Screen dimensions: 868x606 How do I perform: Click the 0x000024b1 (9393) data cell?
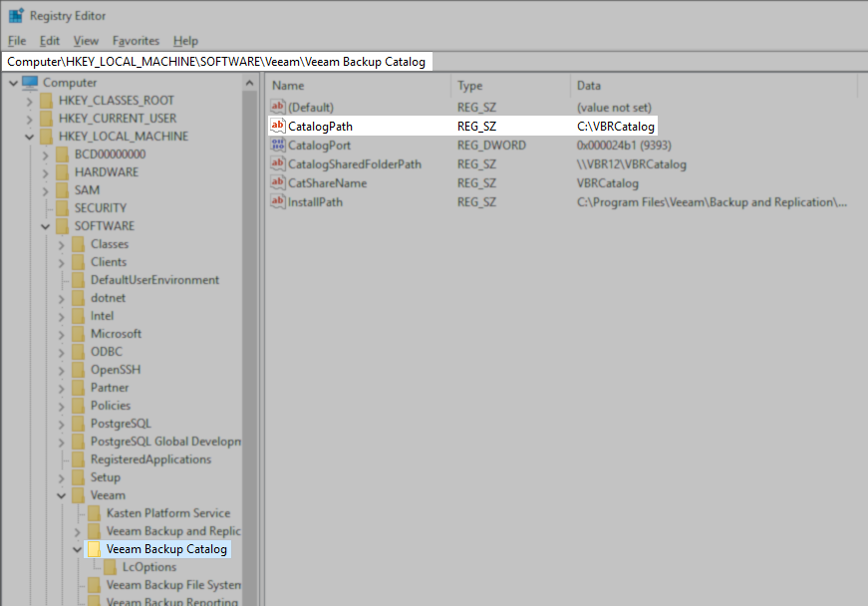click(x=624, y=145)
